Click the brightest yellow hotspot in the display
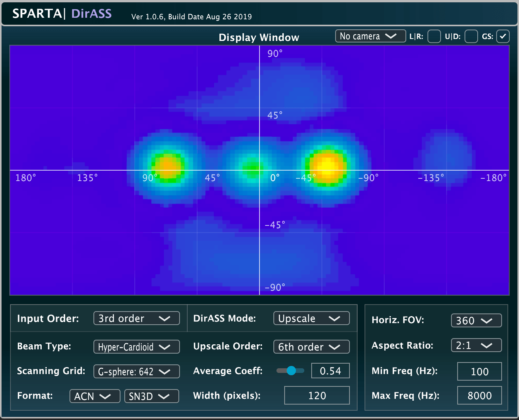 327,166
